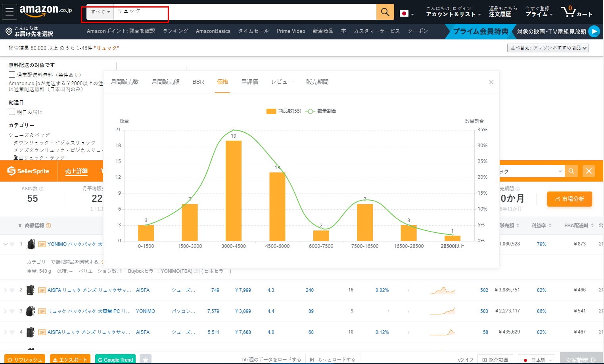Click the 7500-16500 price bar
604x364 pixels.
tap(365, 222)
